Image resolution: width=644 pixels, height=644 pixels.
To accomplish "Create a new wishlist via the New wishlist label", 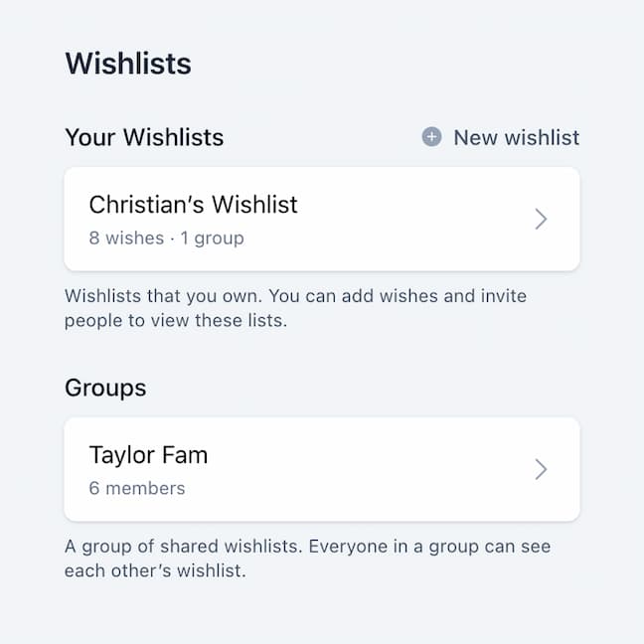I will point(516,137).
